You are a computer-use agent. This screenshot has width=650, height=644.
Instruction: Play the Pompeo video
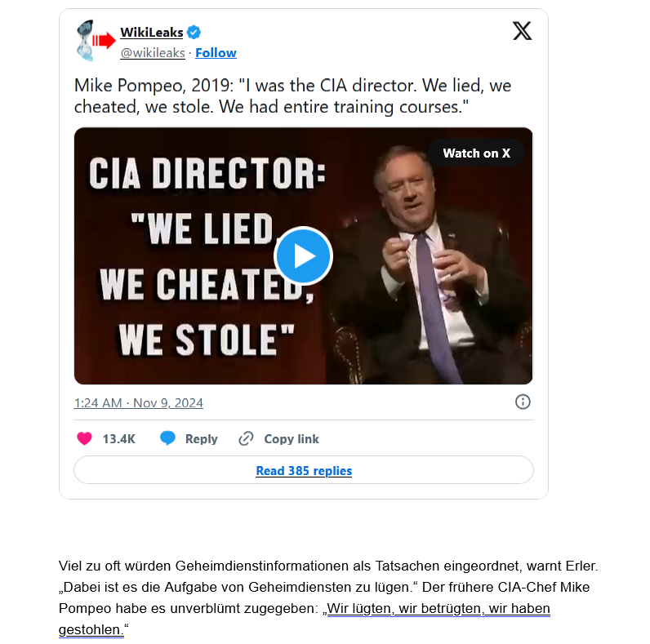coord(303,255)
